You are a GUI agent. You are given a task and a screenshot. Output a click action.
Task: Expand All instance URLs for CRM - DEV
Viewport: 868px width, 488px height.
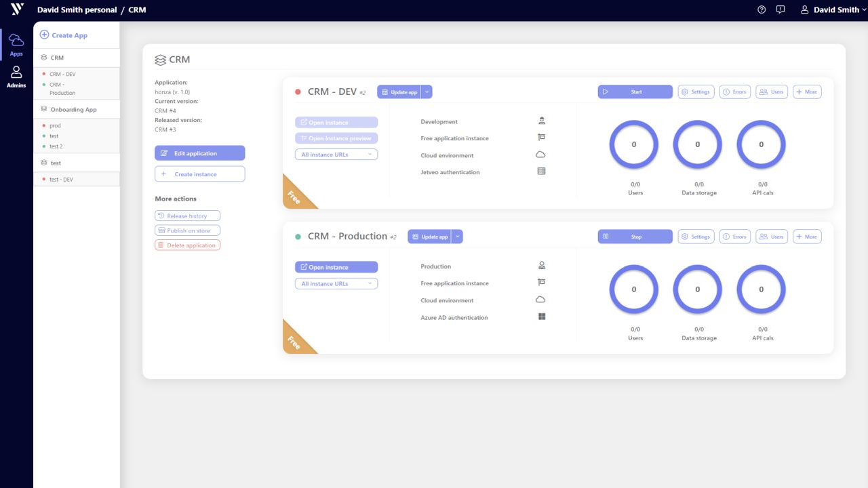(x=336, y=155)
